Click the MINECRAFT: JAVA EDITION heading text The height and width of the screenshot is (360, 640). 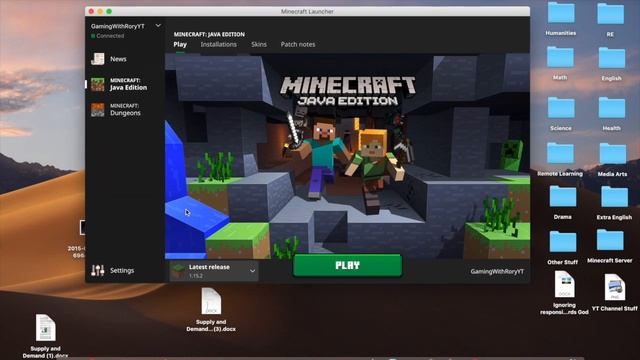[x=209, y=34]
